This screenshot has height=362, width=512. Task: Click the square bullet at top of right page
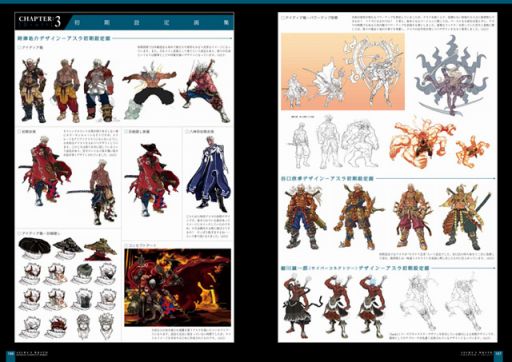coord(283,18)
